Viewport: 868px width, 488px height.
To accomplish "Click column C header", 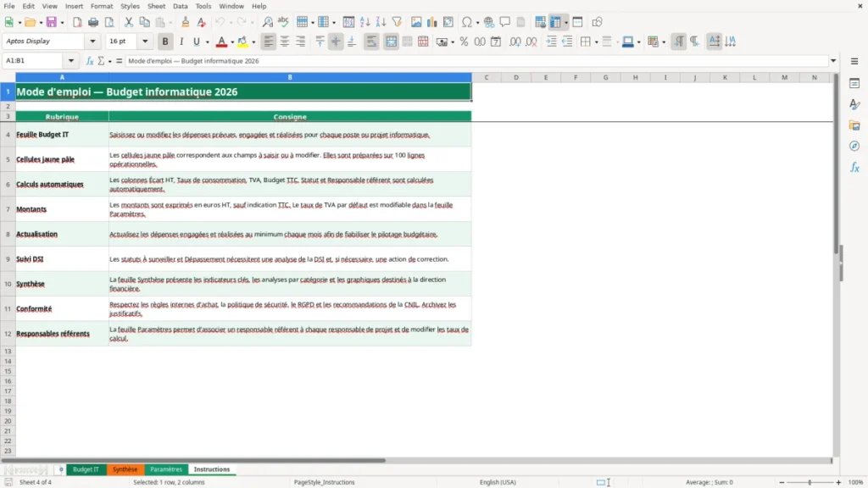I will (487, 77).
